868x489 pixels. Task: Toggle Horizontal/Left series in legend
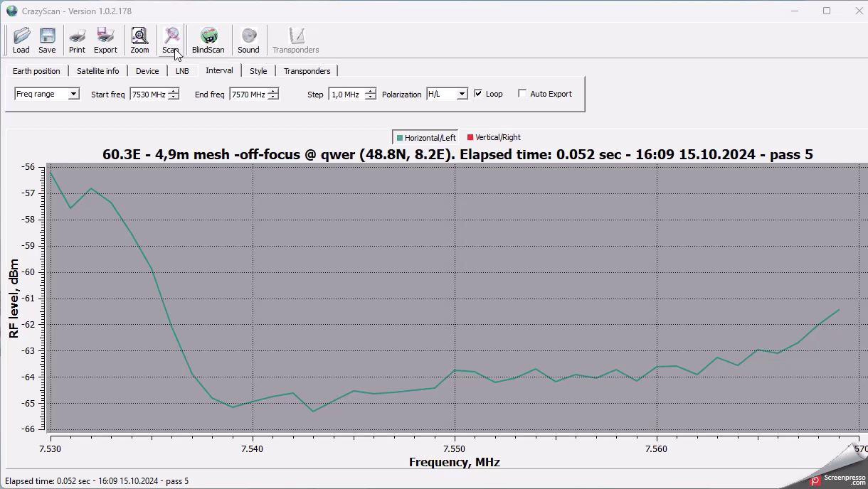point(425,138)
